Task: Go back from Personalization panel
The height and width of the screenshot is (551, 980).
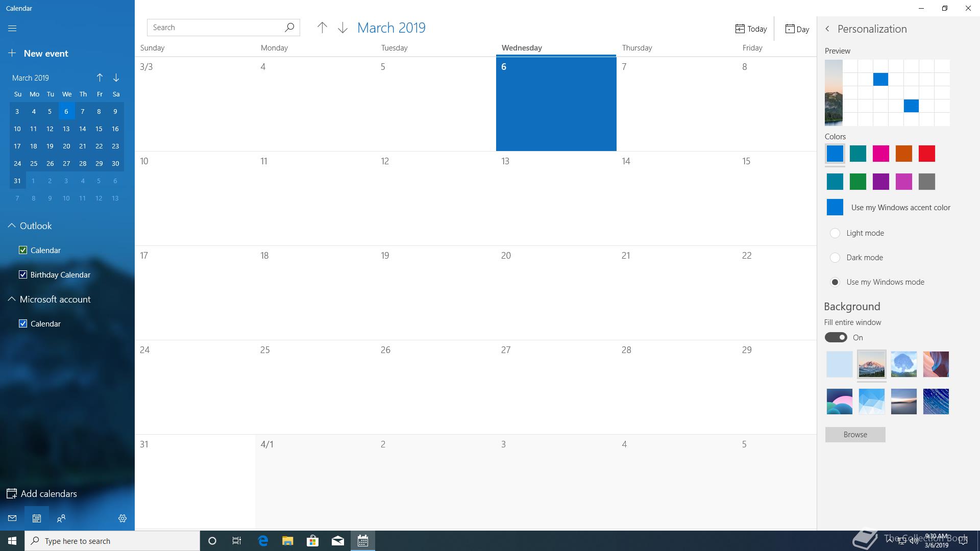Action: 827,29
